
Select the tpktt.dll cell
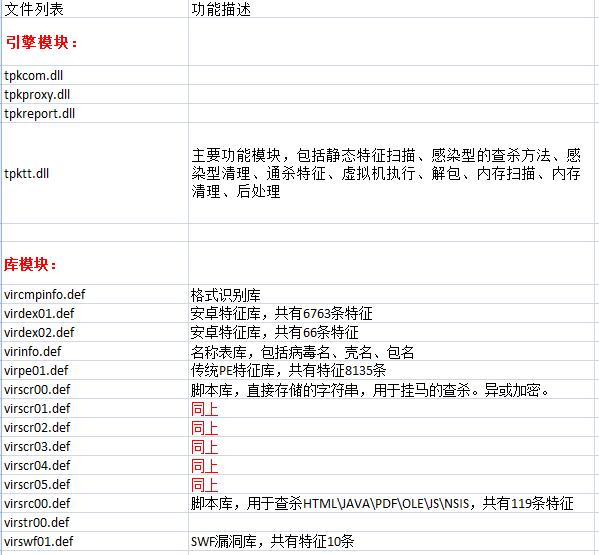95,173
